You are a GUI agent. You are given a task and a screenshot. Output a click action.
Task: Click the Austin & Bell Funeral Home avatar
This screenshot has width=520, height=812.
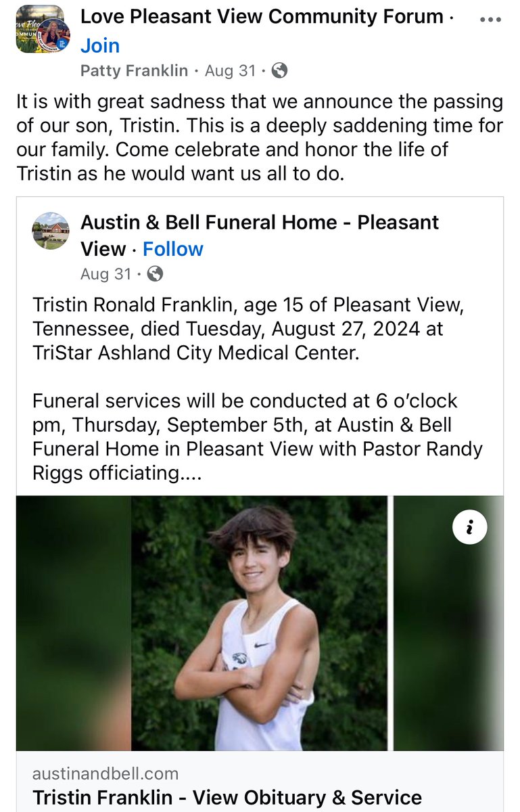click(x=51, y=231)
